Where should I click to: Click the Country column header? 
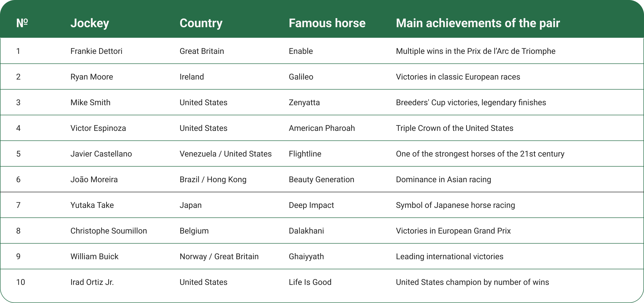[201, 23]
